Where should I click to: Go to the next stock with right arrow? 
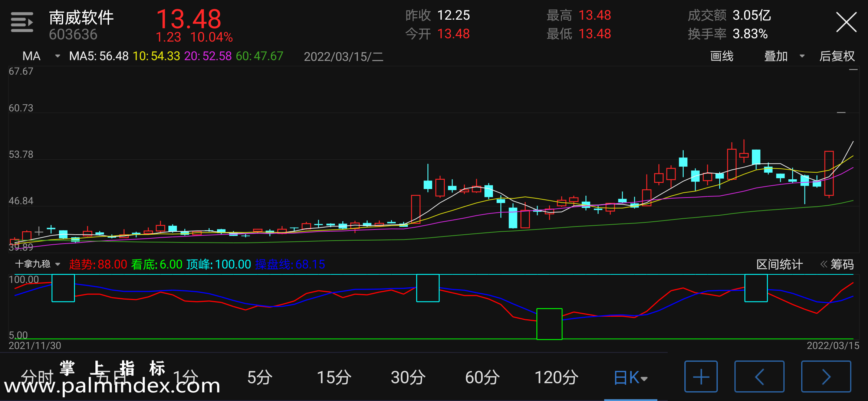[826, 376]
